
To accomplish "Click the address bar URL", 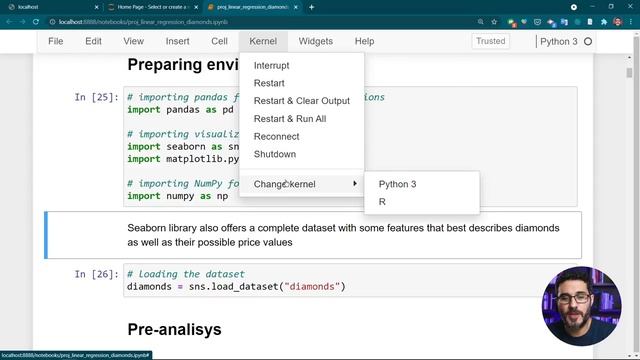I will click(x=143, y=22).
